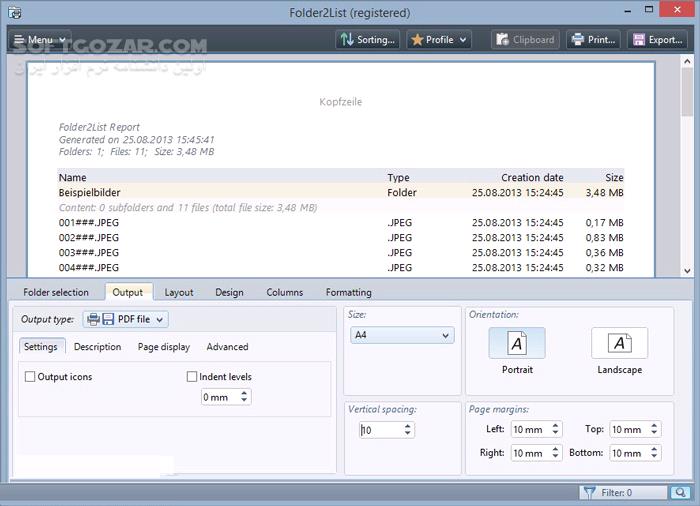Screen dimensions: 700x506
Task: Open the Sorting dialog
Action: click(367, 40)
